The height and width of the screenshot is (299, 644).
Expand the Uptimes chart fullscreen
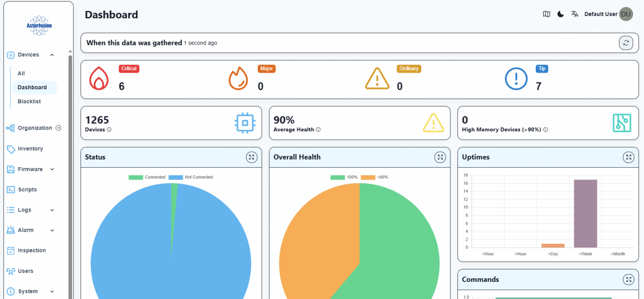(x=628, y=157)
